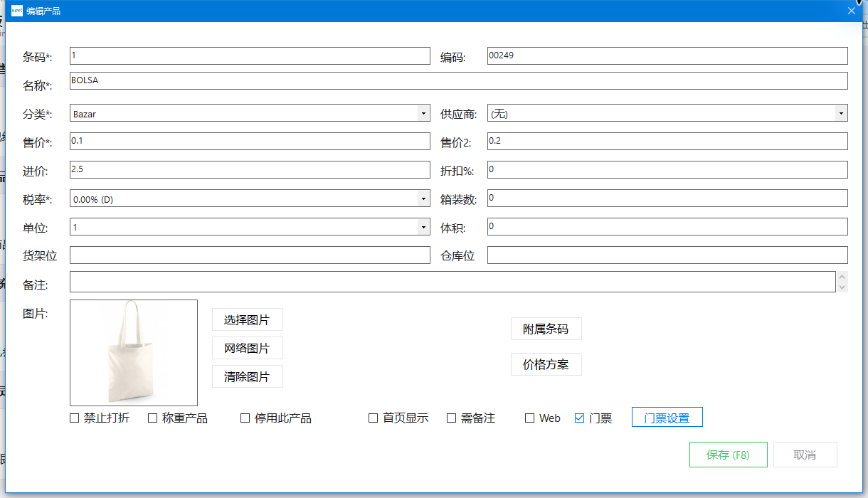Expand the 供应商 dropdown
The height and width of the screenshot is (498, 868).
pyautogui.click(x=667, y=113)
